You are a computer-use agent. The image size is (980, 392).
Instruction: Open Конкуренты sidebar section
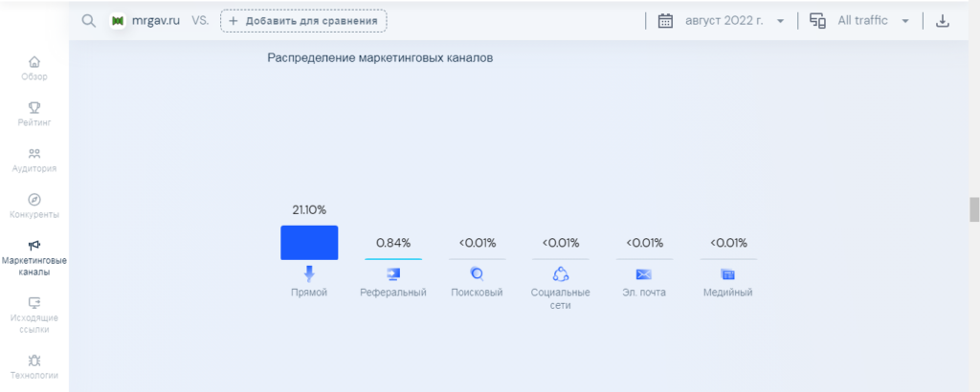pyautogui.click(x=34, y=207)
